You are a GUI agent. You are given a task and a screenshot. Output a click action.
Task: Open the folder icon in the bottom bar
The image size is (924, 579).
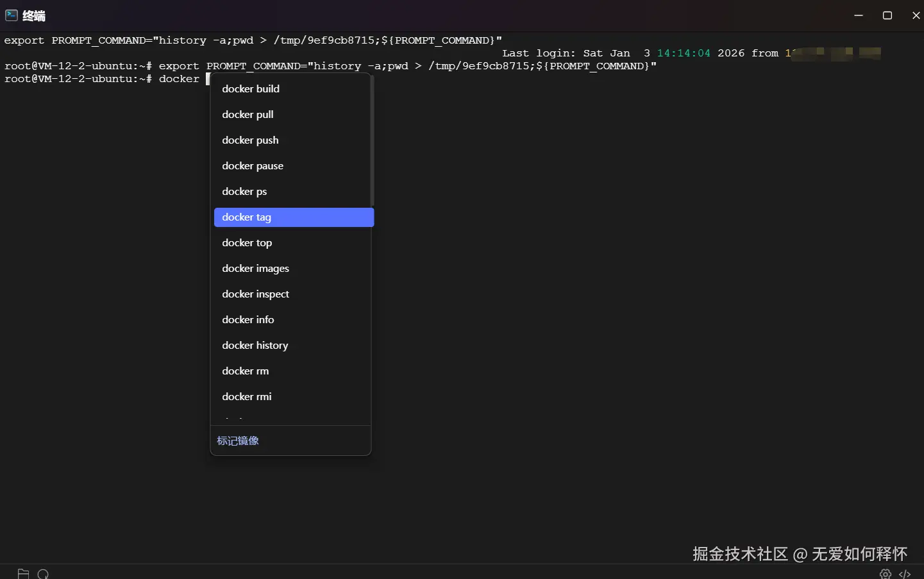[x=23, y=574]
